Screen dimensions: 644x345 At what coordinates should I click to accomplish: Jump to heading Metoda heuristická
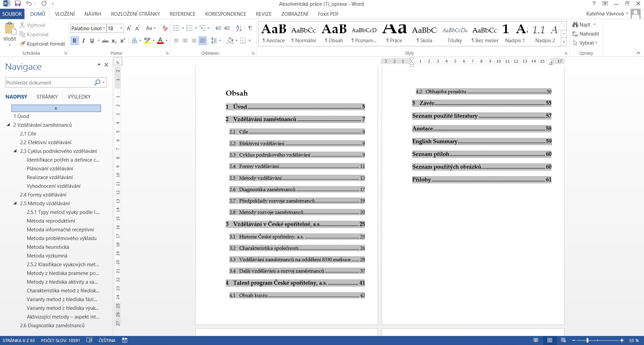pyautogui.click(x=48, y=247)
